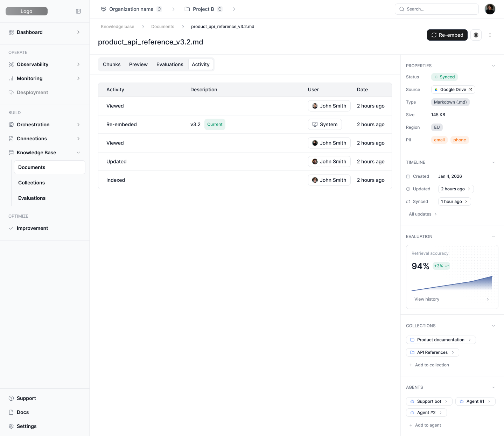504x436 pixels.
Task: Collapse the Properties section
Action: (493, 66)
